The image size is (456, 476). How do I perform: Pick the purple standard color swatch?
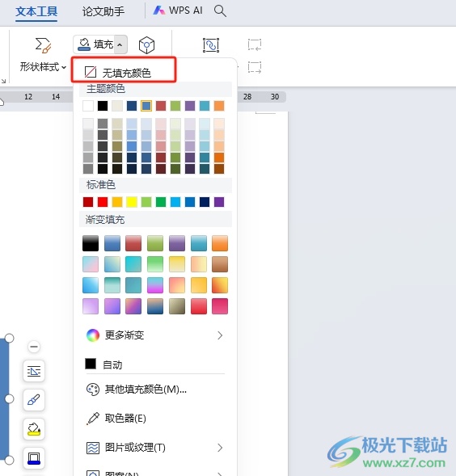click(x=219, y=202)
